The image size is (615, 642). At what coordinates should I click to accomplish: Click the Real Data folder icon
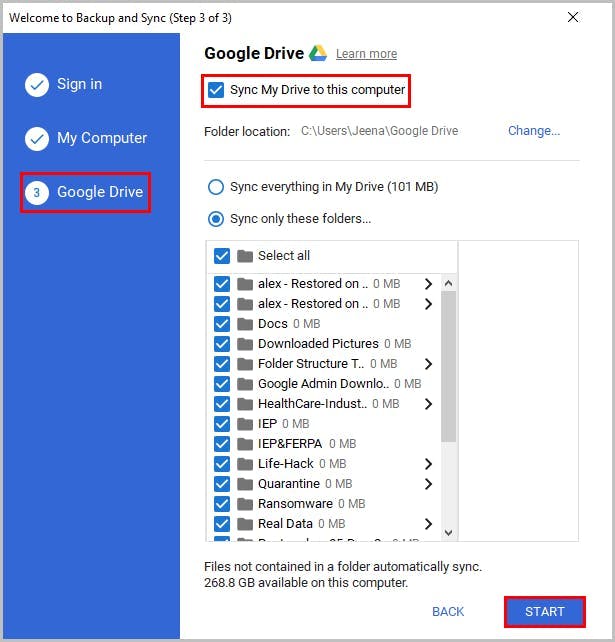pyautogui.click(x=245, y=524)
